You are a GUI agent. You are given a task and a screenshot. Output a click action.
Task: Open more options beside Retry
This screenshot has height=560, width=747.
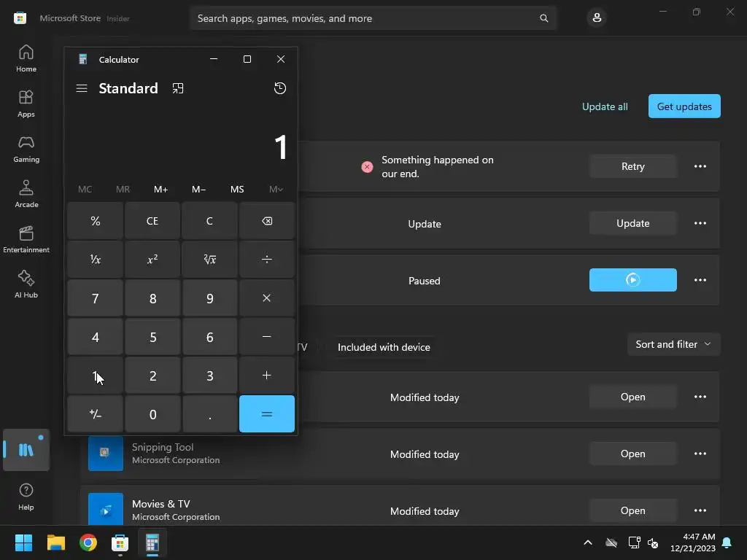[x=700, y=166]
